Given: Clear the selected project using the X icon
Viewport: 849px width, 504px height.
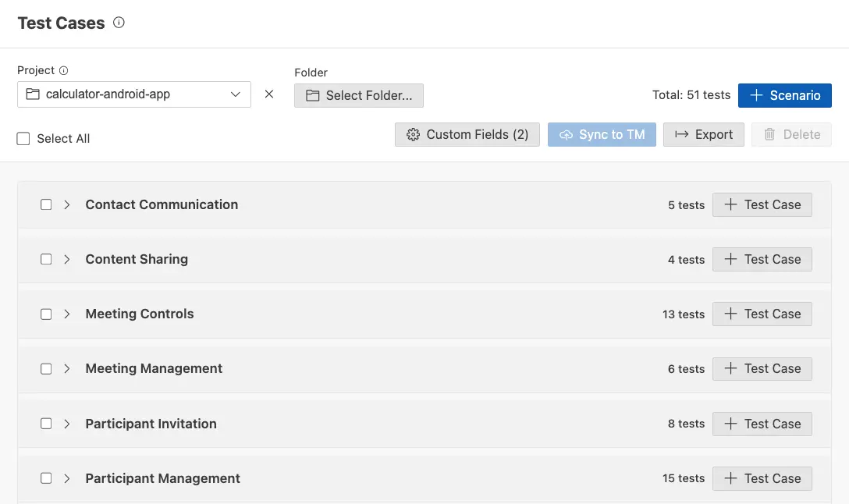Looking at the screenshot, I should pyautogui.click(x=268, y=94).
